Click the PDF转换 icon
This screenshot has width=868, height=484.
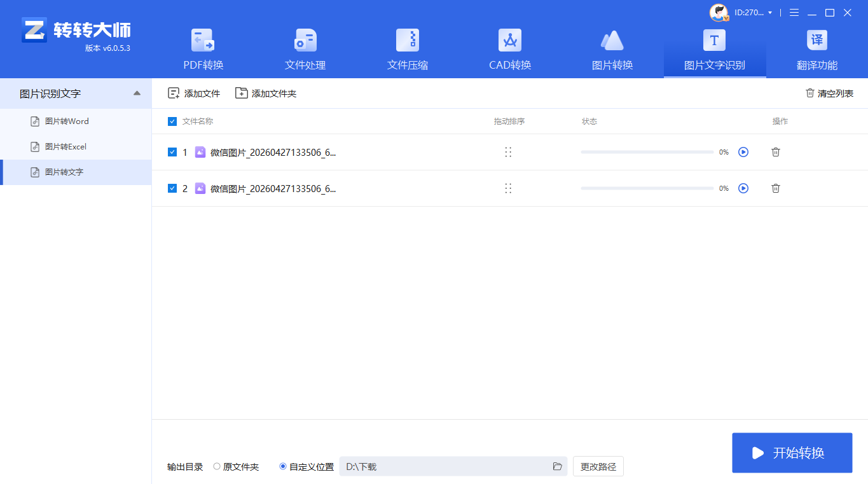203,40
